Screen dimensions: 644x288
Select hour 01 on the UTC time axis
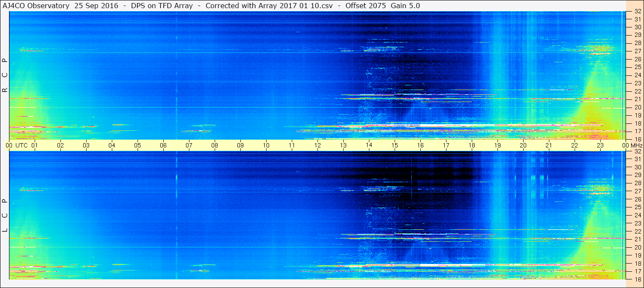(35, 145)
